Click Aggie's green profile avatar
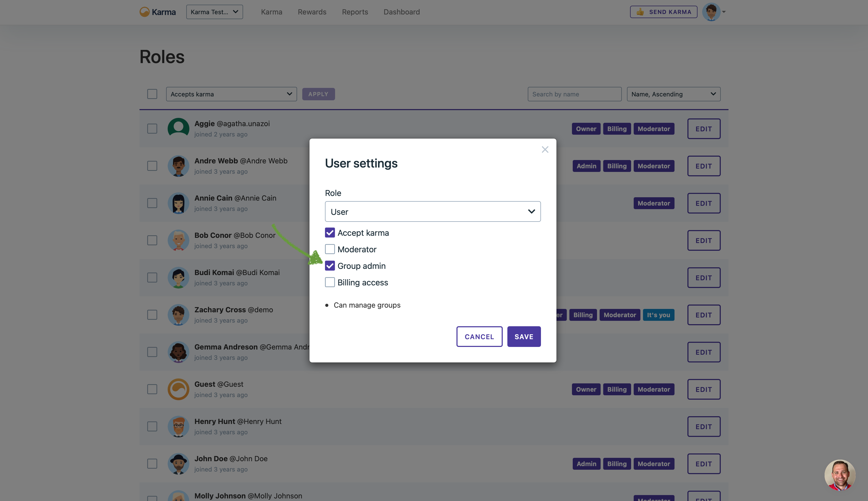Image resolution: width=868 pixels, height=501 pixels. pos(178,129)
